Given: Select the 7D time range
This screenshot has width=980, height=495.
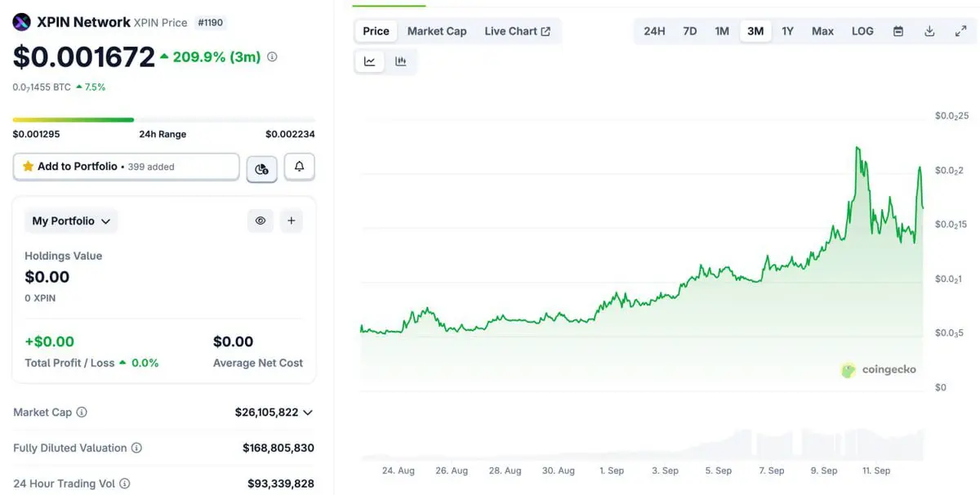Looking at the screenshot, I should pyautogui.click(x=690, y=31).
